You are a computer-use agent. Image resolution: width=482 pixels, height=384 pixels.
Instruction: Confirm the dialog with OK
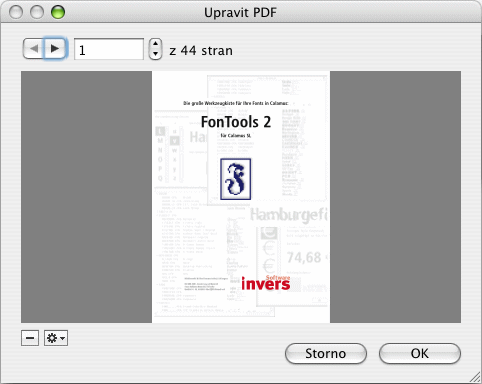click(x=420, y=353)
